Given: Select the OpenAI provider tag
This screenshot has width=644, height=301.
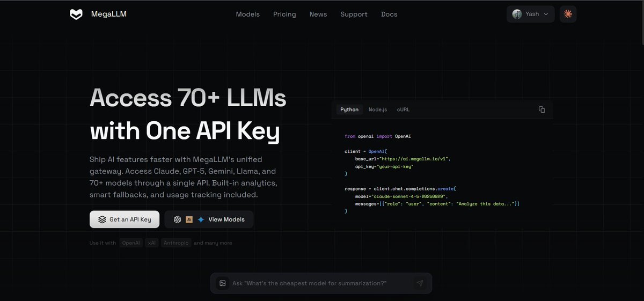Looking at the screenshot, I should pos(131,243).
